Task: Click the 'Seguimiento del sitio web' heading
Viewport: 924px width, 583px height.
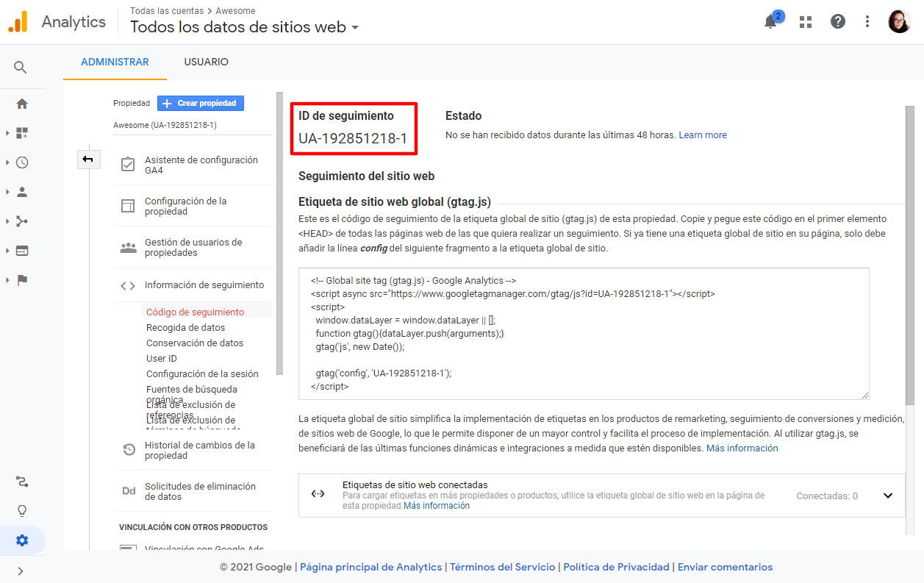Action: pyautogui.click(x=367, y=176)
